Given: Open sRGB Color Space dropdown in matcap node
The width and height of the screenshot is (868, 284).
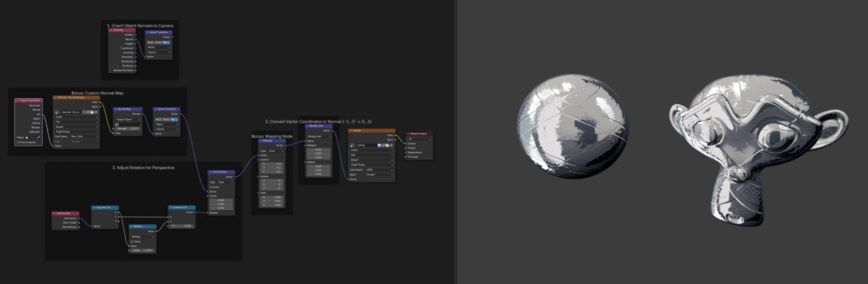Looking at the screenshot, I should (x=380, y=169).
